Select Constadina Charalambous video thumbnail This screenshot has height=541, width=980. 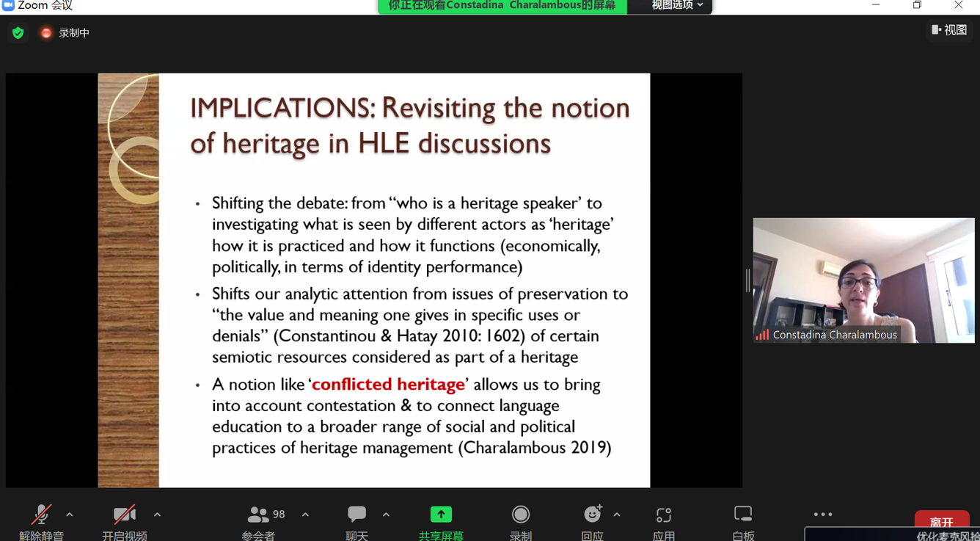coord(863,280)
